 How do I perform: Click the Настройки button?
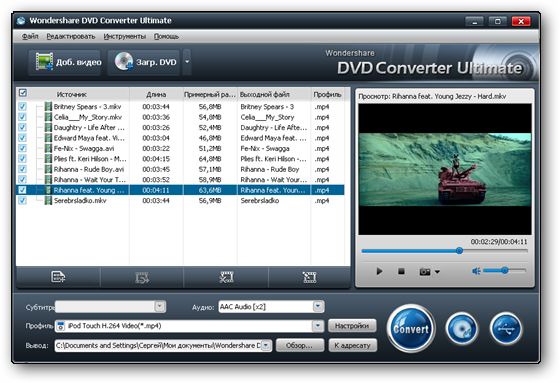point(352,326)
